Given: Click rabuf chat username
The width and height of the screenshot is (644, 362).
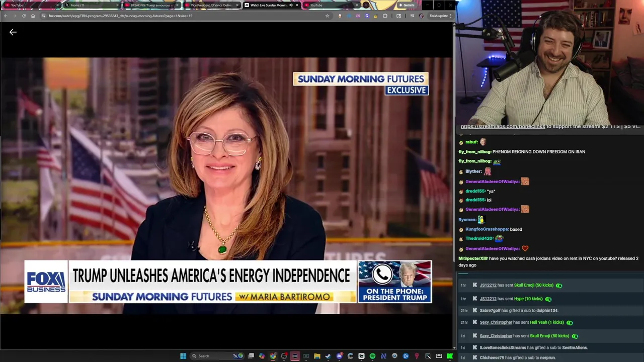Looking at the screenshot, I should [471, 142].
